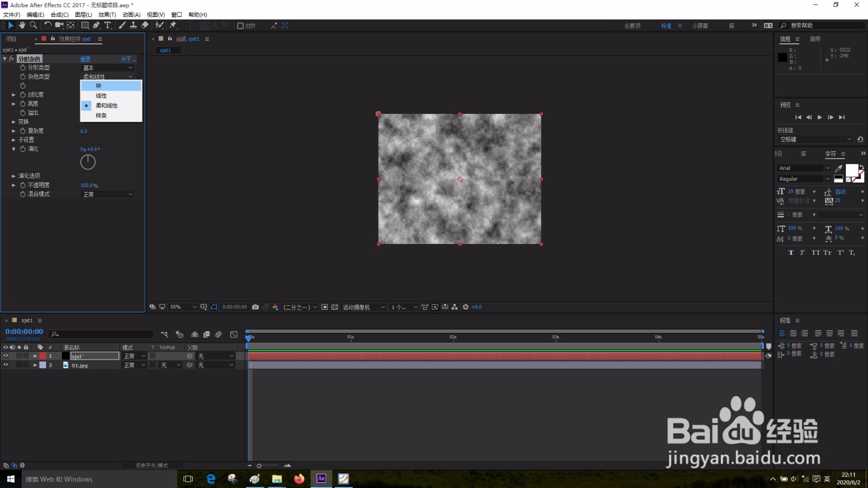This screenshot has height=488, width=868.
Task: Click the white fill color swatch
Action: [x=852, y=170]
